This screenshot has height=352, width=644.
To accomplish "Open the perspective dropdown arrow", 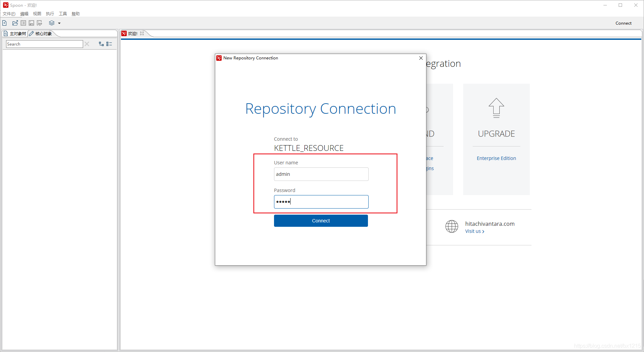I will 59,23.
